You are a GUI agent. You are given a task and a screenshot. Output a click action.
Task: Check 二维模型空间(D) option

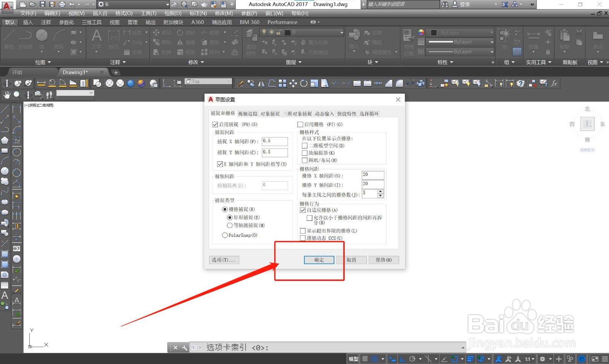click(305, 145)
